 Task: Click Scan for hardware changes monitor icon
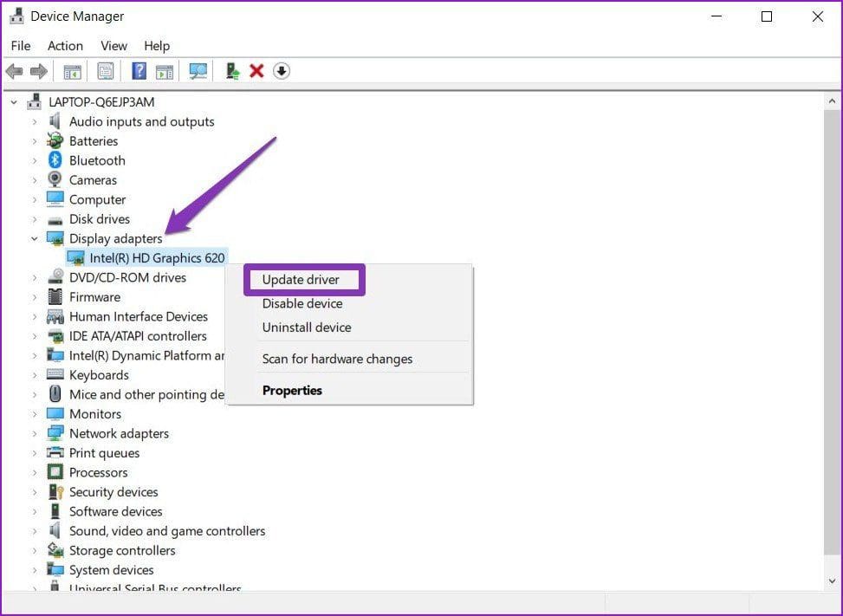point(198,71)
